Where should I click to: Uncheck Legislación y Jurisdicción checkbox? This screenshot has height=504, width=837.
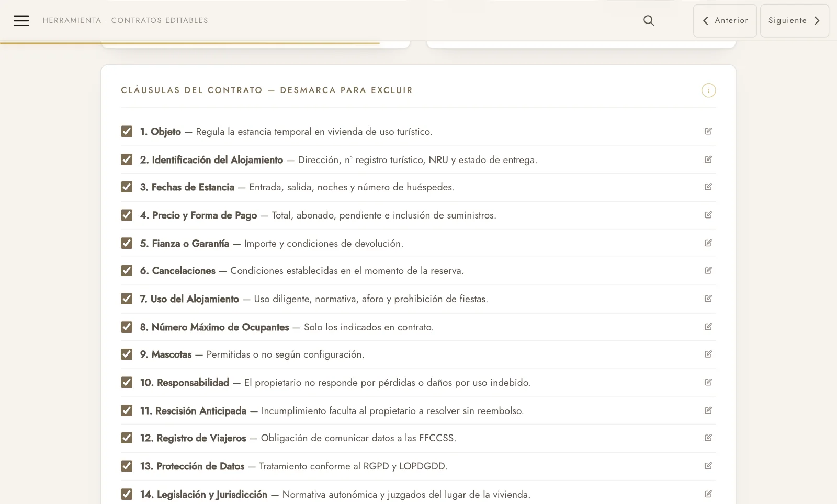pyautogui.click(x=127, y=494)
